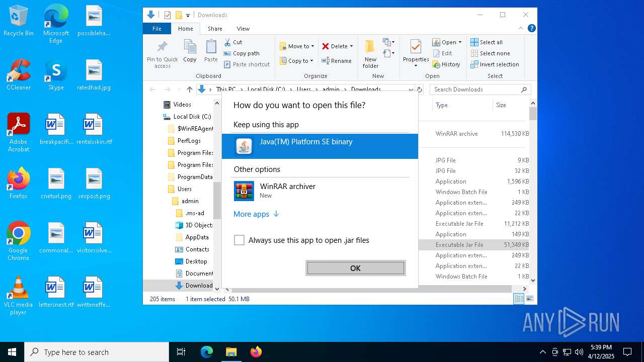The height and width of the screenshot is (362, 644).
Task: Switch to details view button
Action: click(x=519, y=299)
